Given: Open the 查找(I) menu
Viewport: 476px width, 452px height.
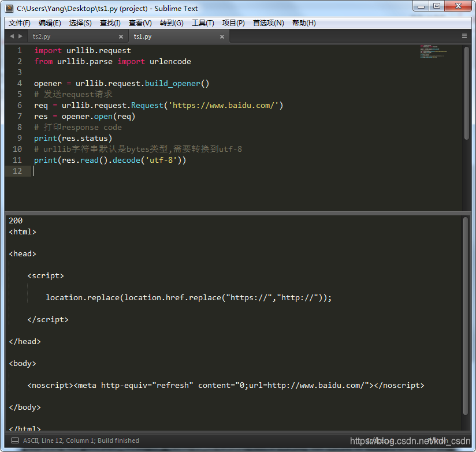Looking at the screenshot, I should click(x=110, y=23).
